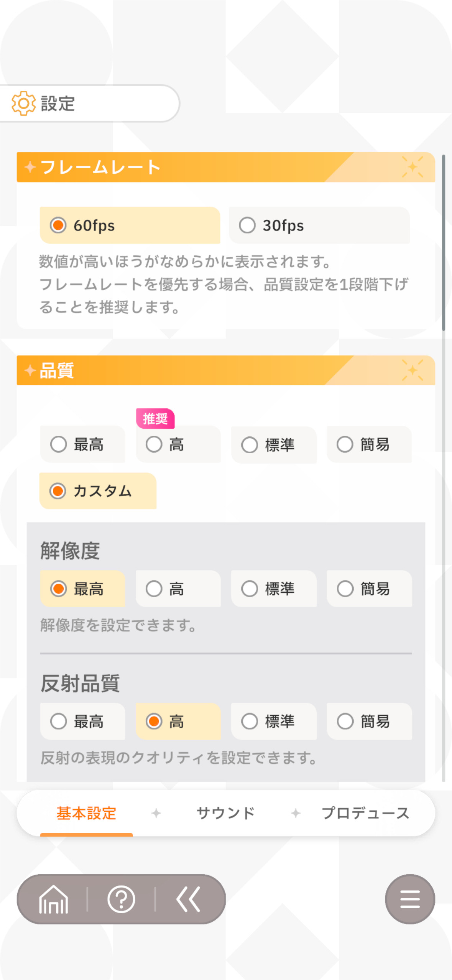Choose 最高 overall quality preset

coord(83,444)
